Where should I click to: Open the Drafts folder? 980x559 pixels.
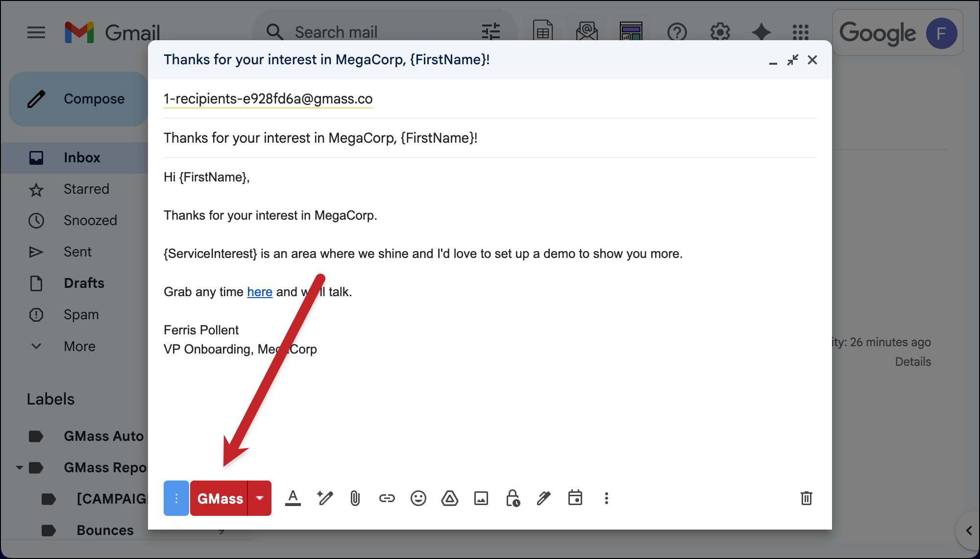84,283
